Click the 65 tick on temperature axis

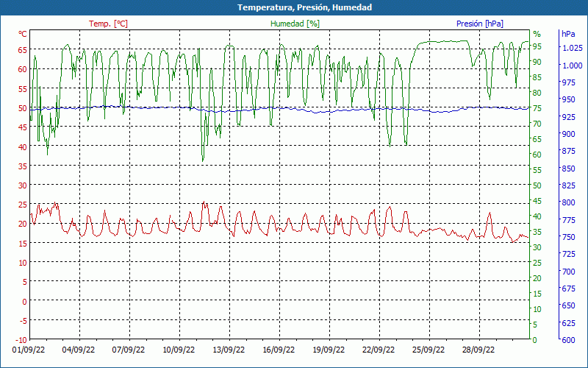23,50
